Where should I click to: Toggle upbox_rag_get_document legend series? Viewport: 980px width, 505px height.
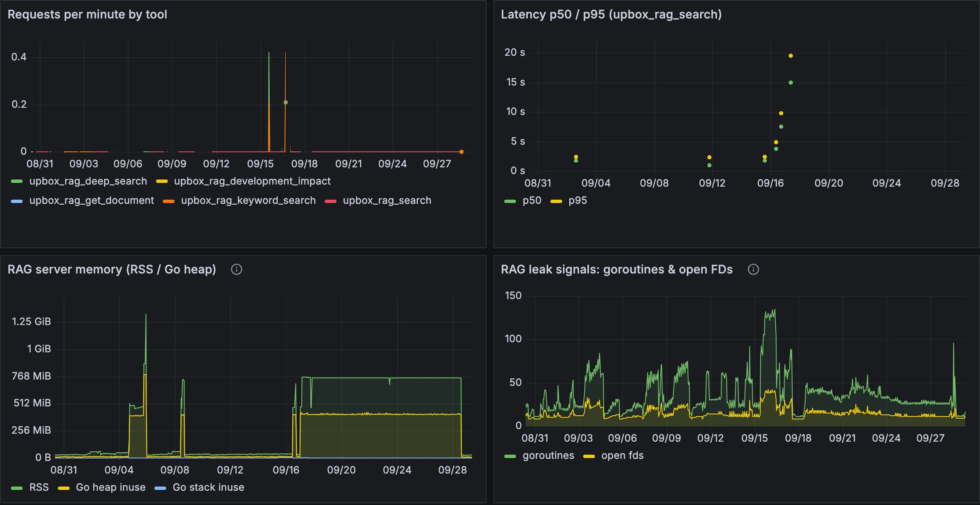(x=91, y=200)
